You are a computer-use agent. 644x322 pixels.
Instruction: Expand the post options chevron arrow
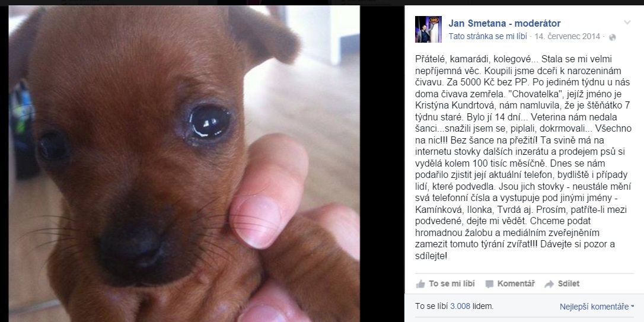tap(627, 23)
